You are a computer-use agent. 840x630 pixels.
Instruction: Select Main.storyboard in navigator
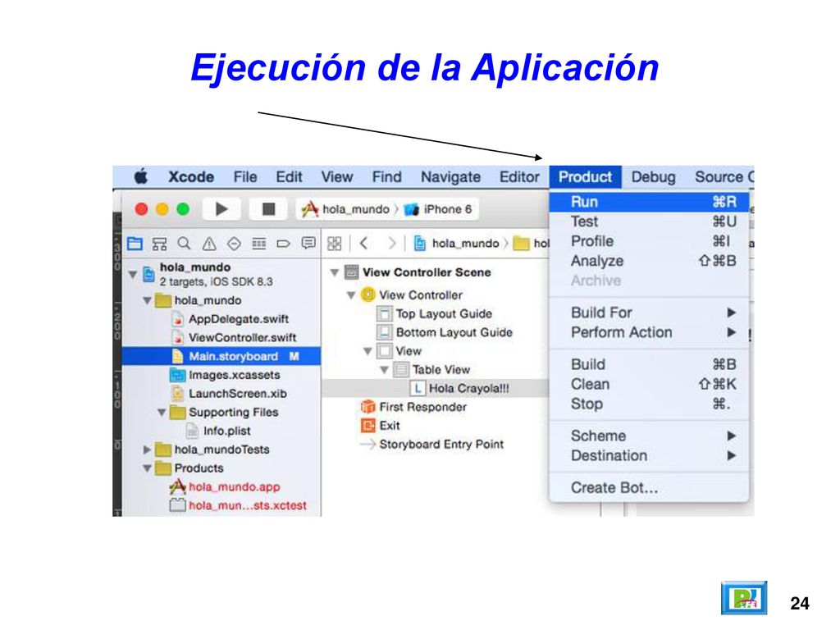221,356
